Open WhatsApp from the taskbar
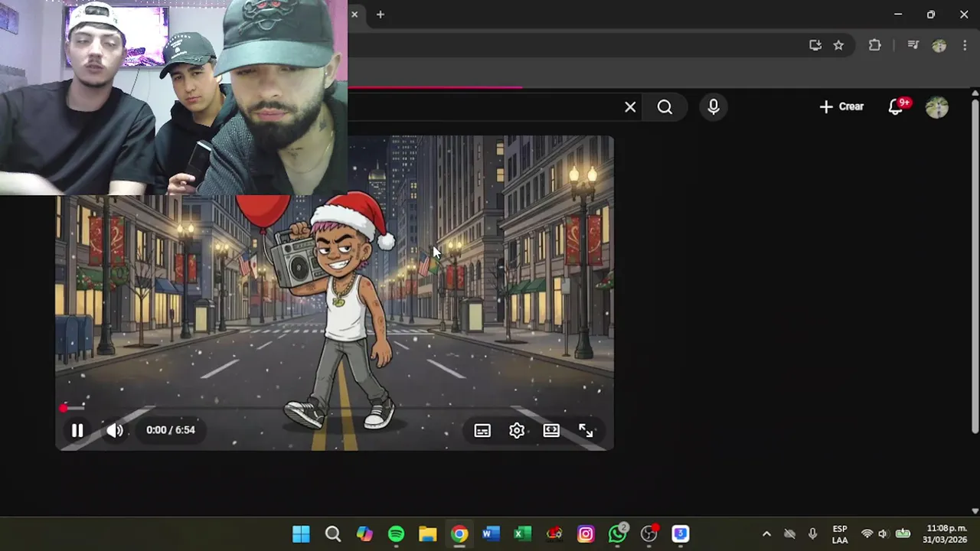The height and width of the screenshot is (551, 980). point(617,534)
